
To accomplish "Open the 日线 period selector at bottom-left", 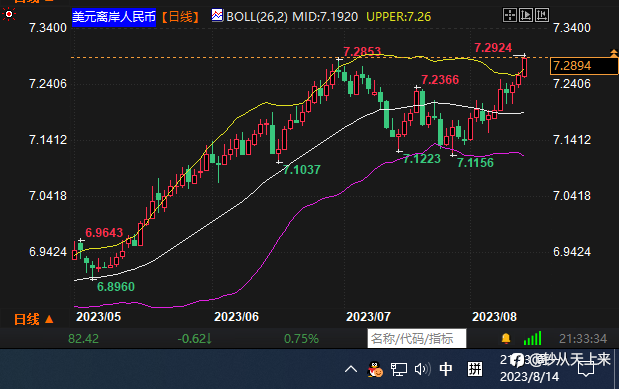I will click(34, 319).
